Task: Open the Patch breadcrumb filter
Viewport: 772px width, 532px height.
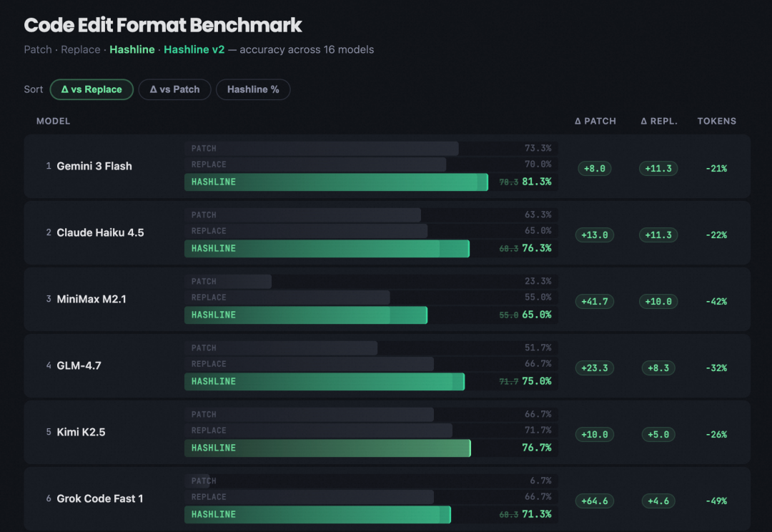Action: click(x=38, y=49)
